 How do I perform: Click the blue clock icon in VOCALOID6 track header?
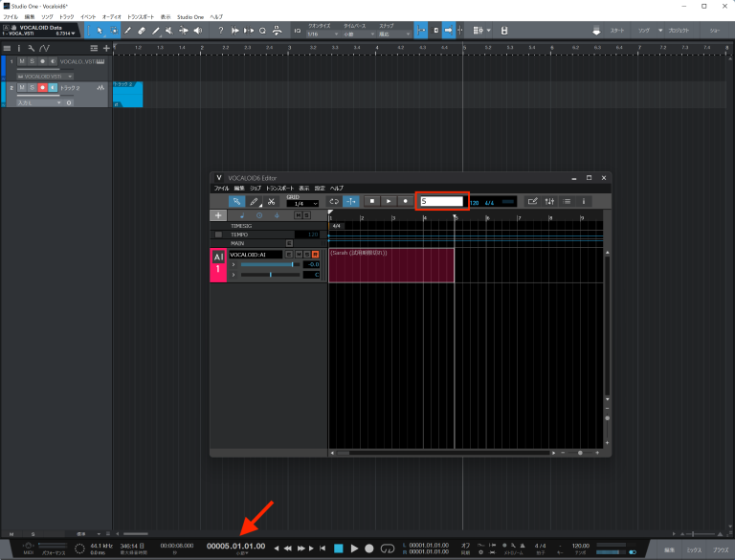[259, 215]
